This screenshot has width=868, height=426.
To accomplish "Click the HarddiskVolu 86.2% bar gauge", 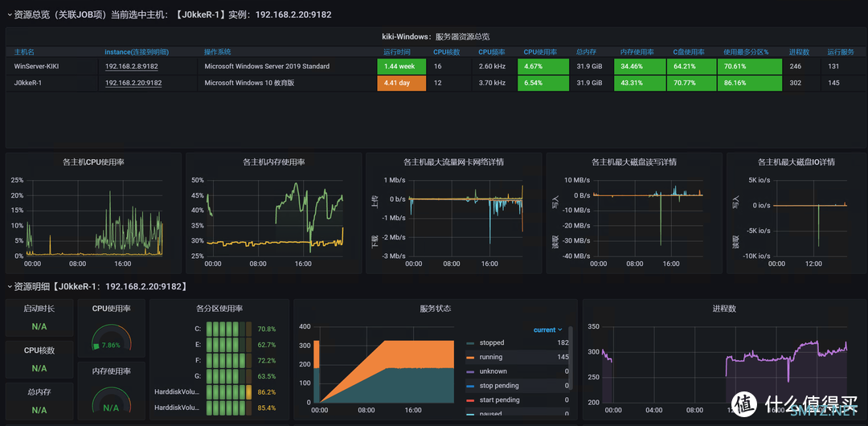I will [229, 392].
